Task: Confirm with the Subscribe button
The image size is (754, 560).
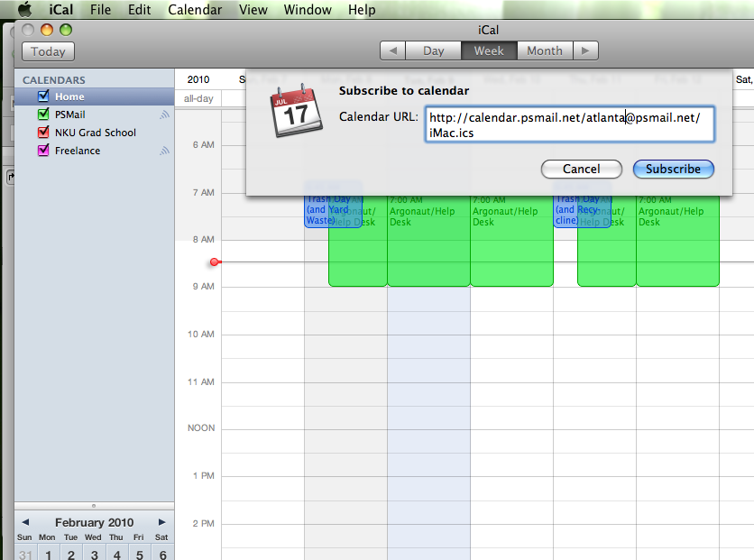Action: [673, 170]
